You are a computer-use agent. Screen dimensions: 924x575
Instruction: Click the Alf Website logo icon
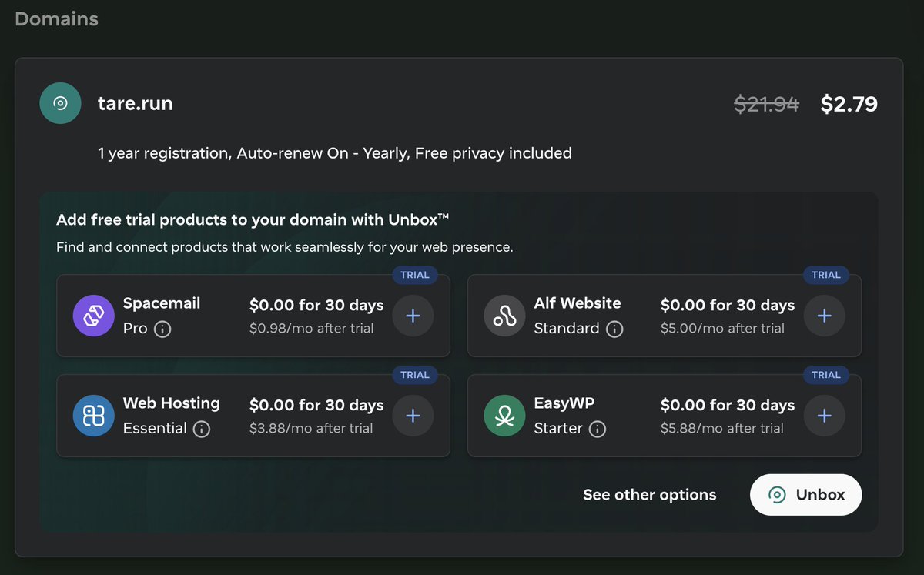pos(505,316)
